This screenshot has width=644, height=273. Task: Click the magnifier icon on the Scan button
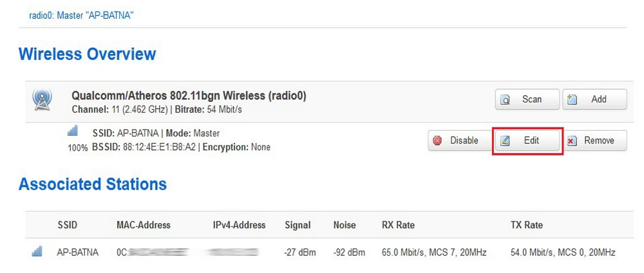point(506,100)
